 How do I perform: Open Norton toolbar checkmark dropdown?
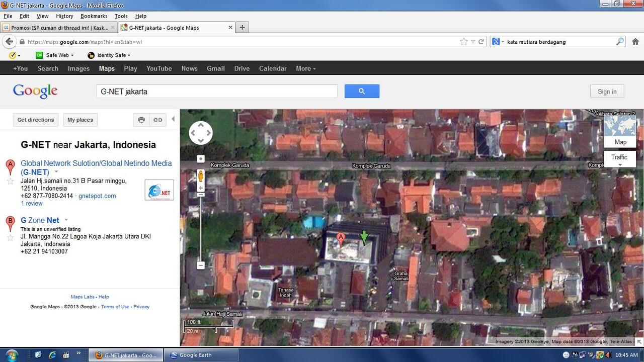pyautogui.click(x=15, y=55)
